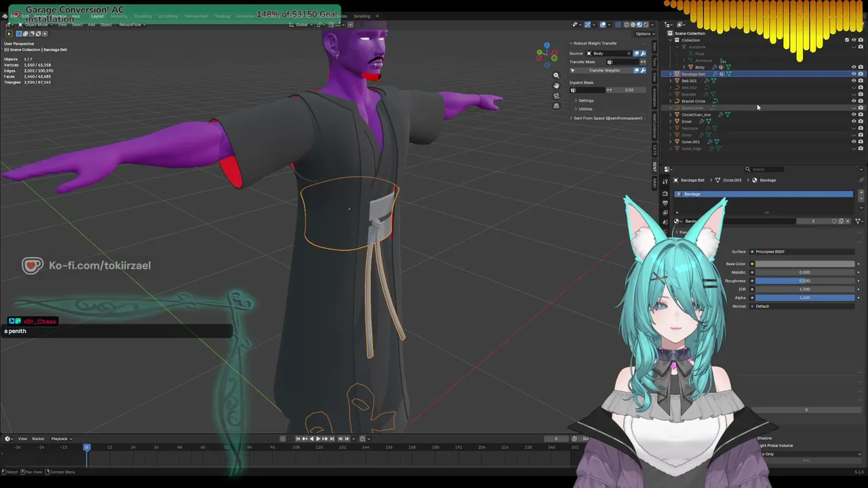Duplicate the material with new copy icon
Viewport: 868px width, 488px height.
(x=841, y=221)
